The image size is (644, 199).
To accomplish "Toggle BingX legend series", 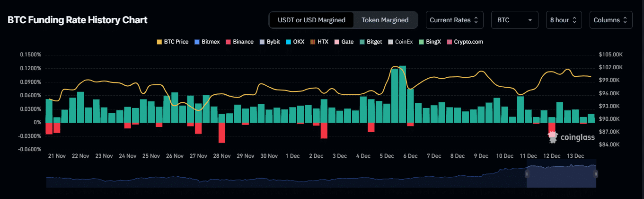I will click(x=430, y=42).
